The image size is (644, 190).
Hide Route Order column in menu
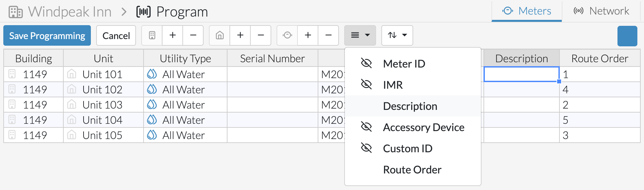point(413,169)
